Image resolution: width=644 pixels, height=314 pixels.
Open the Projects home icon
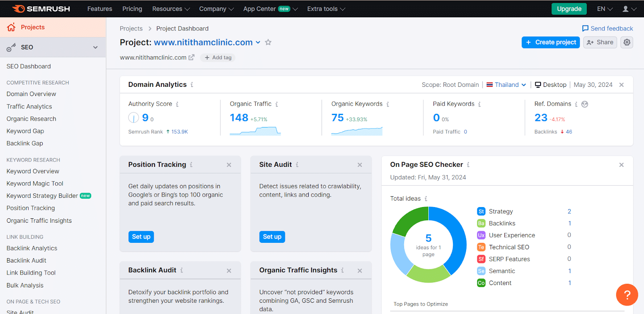pos(11,27)
